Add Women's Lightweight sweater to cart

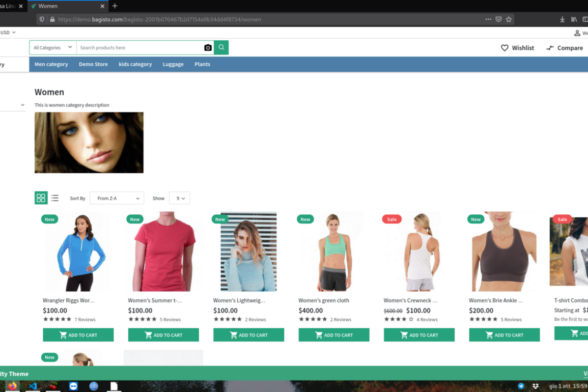(x=248, y=335)
